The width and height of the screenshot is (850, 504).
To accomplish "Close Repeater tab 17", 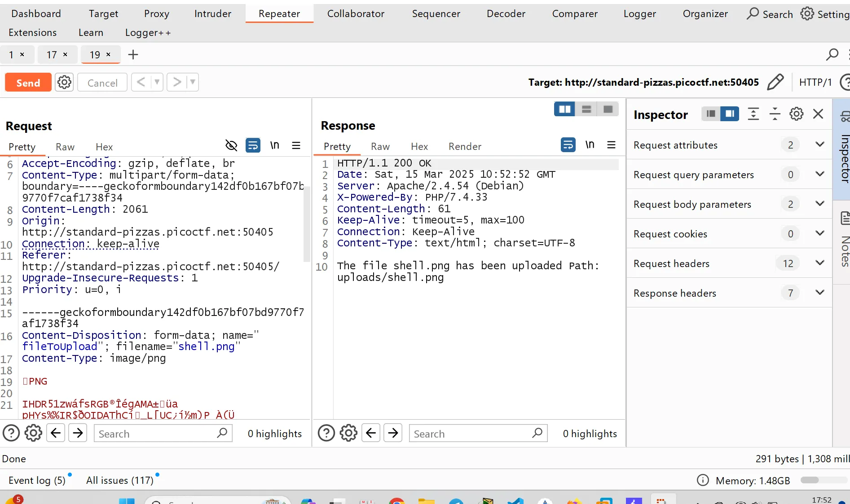I will point(65,55).
